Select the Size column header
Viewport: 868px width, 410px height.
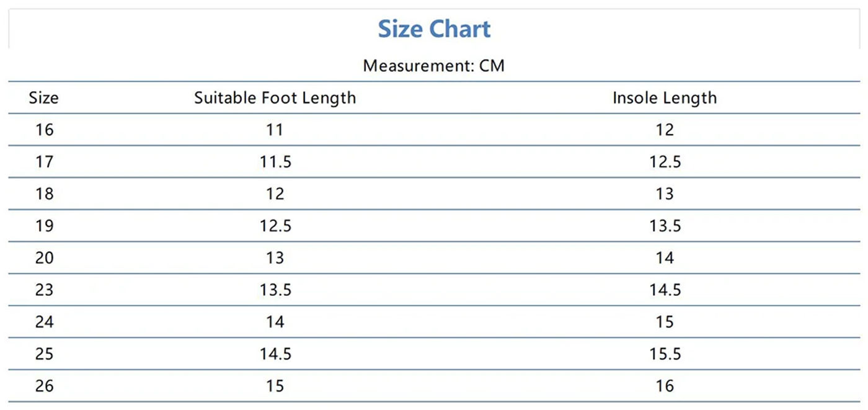tap(44, 98)
